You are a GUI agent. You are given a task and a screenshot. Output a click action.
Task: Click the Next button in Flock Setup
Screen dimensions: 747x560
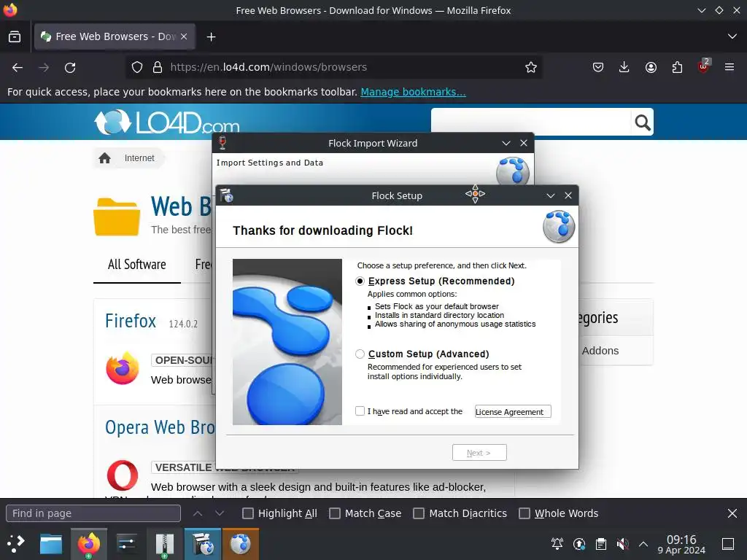(479, 452)
